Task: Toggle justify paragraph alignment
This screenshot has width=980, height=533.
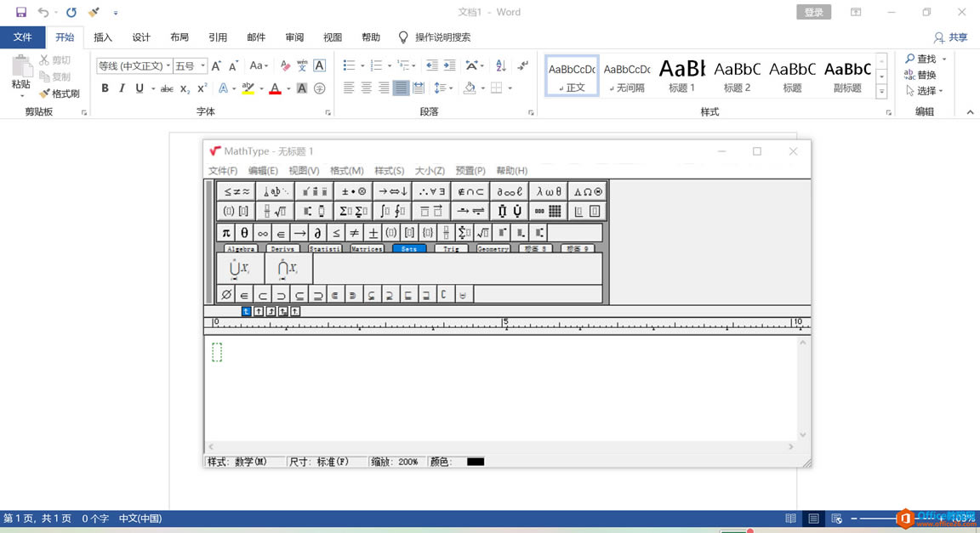Action: 401,88
